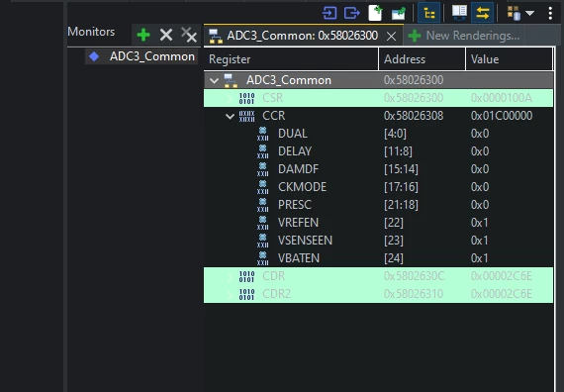Toggle the split pane view icon
The height and width of the screenshot is (392, 564).
coord(459,13)
